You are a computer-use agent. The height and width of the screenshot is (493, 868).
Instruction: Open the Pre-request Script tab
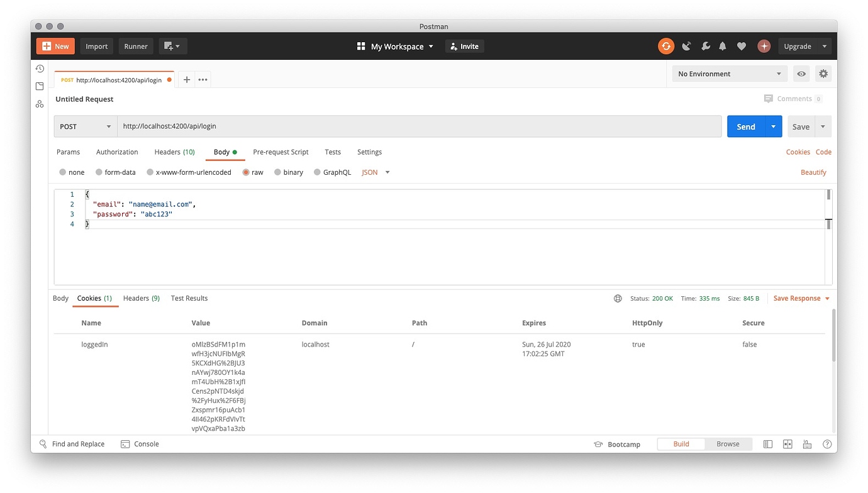(x=281, y=152)
